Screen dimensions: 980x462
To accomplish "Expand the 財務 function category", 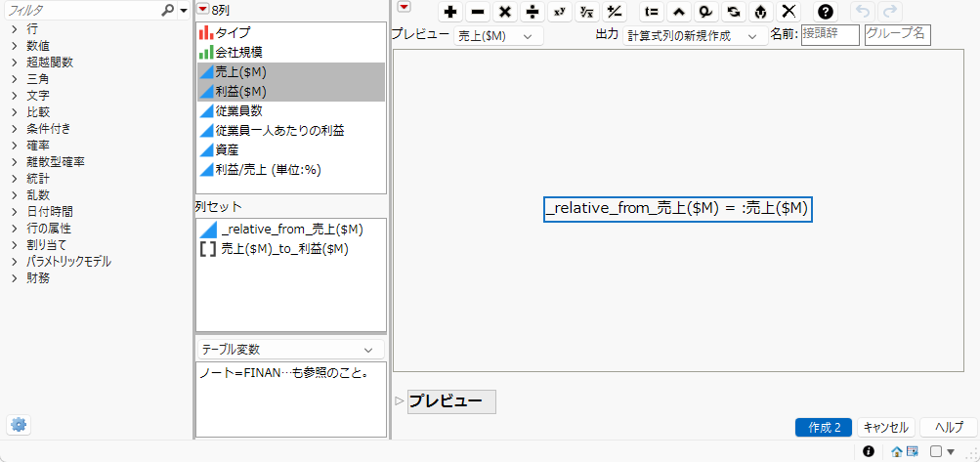I will tap(15, 278).
